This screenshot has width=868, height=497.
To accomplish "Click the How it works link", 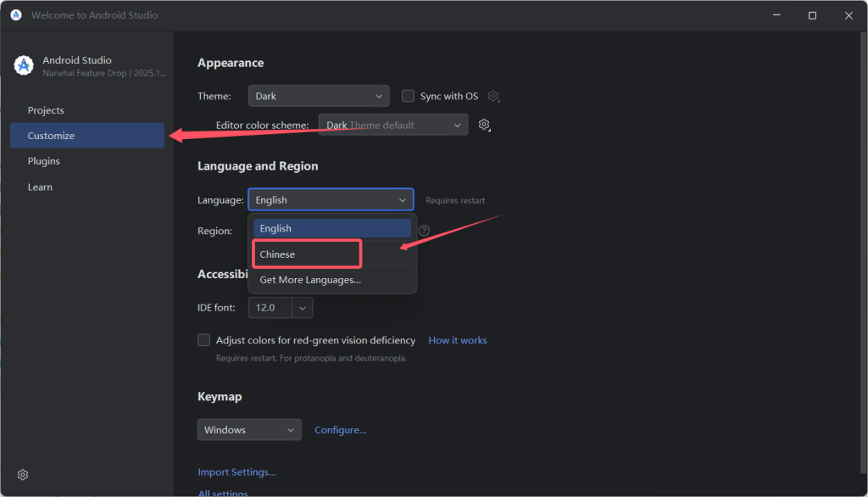I will click(x=458, y=340).
